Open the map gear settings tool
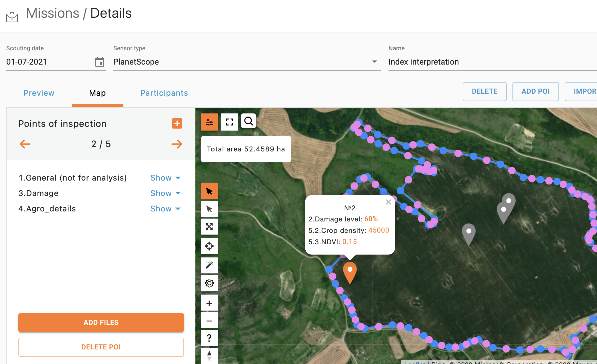 209,283
